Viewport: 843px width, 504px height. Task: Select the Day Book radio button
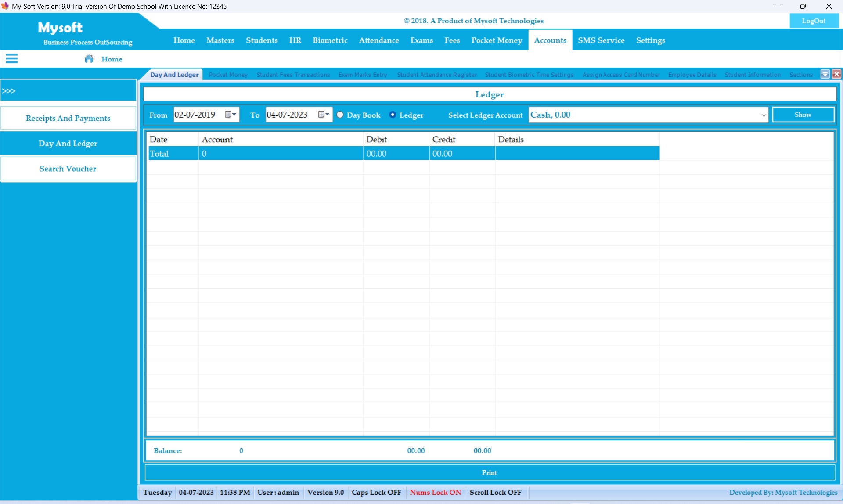coord(340,115)
